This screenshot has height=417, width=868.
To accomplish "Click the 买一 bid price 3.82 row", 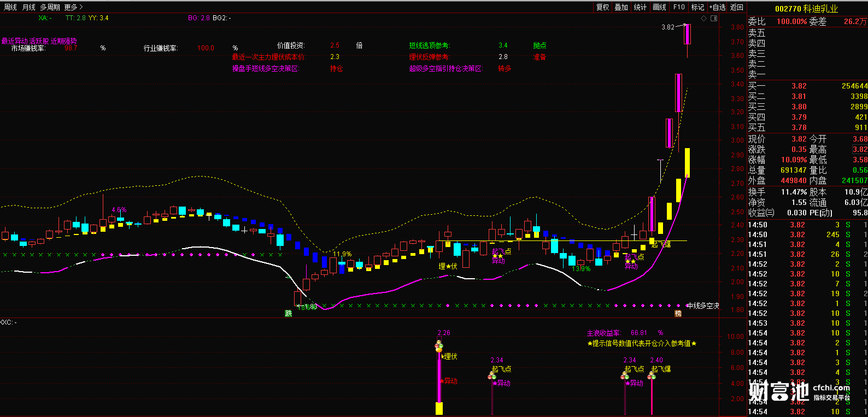I will [807, 86].
